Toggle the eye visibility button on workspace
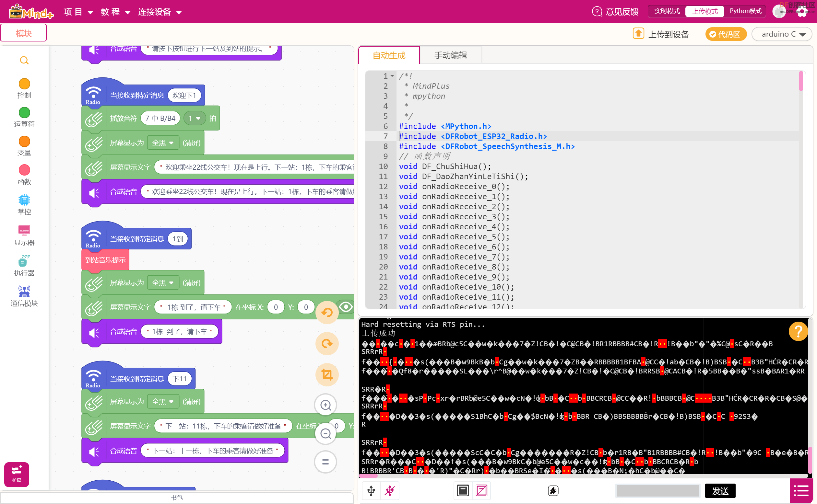 [x=346, y=307]
